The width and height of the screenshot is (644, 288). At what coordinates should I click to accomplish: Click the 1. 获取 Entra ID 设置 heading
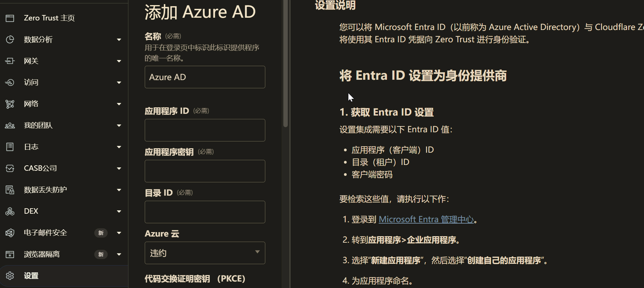click(x=387, y=112)
